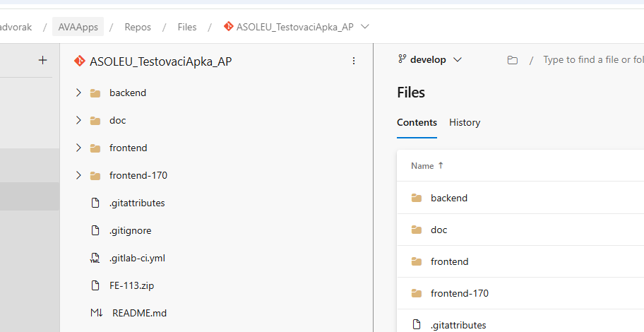Sort by the Name column header
644x332 pixels.
[x=427, y=165]
